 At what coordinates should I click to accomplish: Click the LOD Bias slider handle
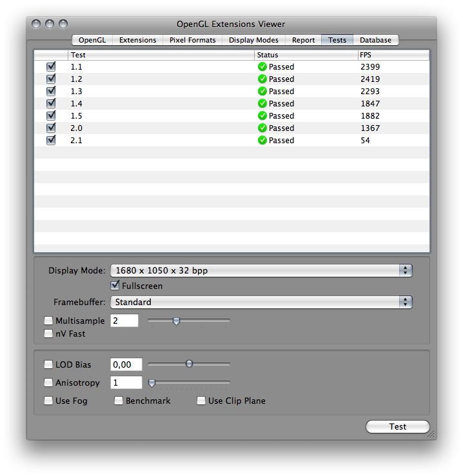click(x=189, y=364)
